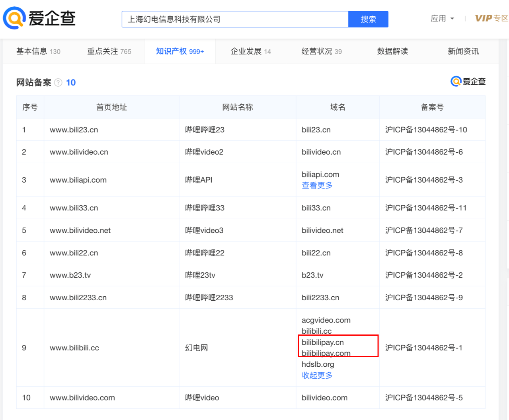The width and height of the screenshot is (509, 420).
Task: Switch to the 重点关注 tab
Action: pos(109,51)
